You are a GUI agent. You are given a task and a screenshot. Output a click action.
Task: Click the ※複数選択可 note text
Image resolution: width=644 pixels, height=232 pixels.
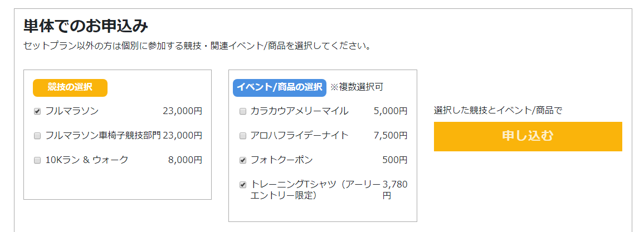point(357,87)
